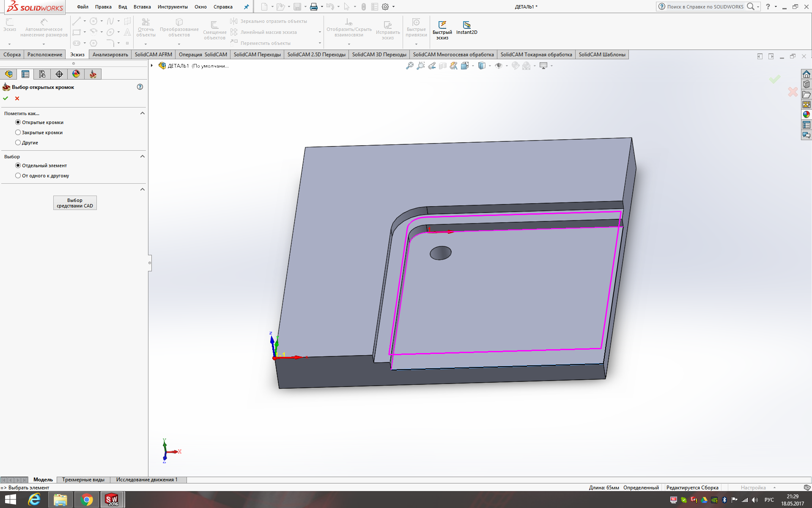Switch to Исследование движения 1 tab

(x=147, y=480)
